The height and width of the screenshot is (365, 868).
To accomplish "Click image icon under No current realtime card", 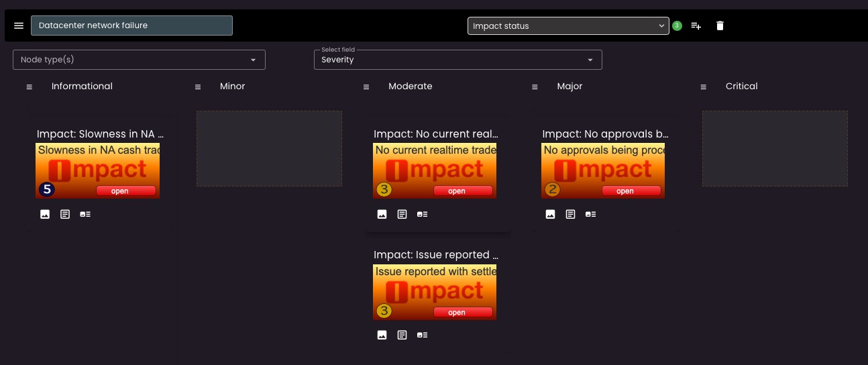I will 382,214.
